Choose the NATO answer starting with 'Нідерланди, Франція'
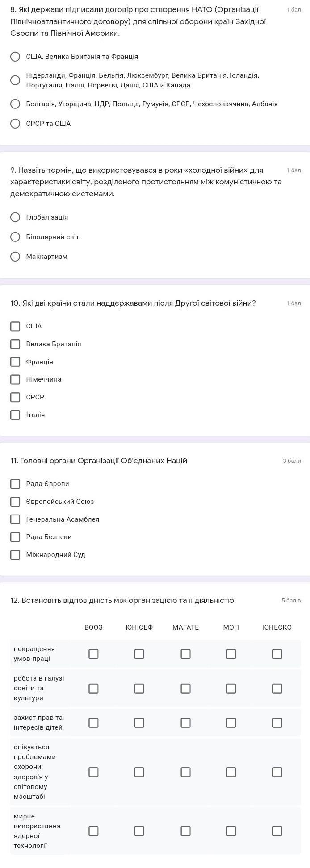Viewport: 310px width, 868px height. (x=15, y=80)
